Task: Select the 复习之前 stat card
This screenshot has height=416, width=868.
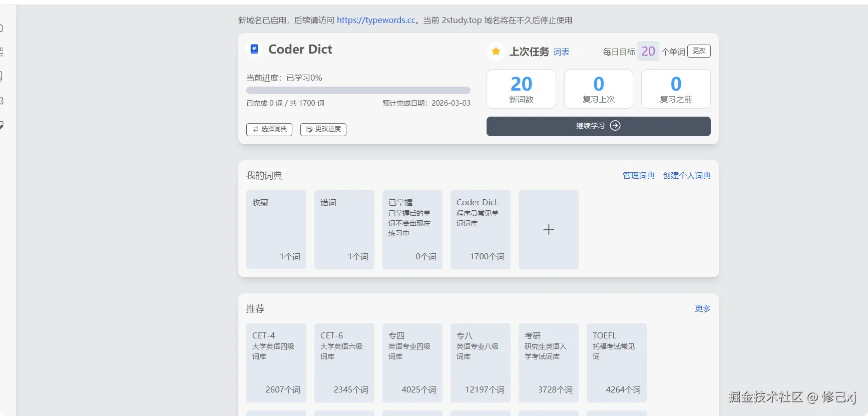Action: (x=676, y=89)
